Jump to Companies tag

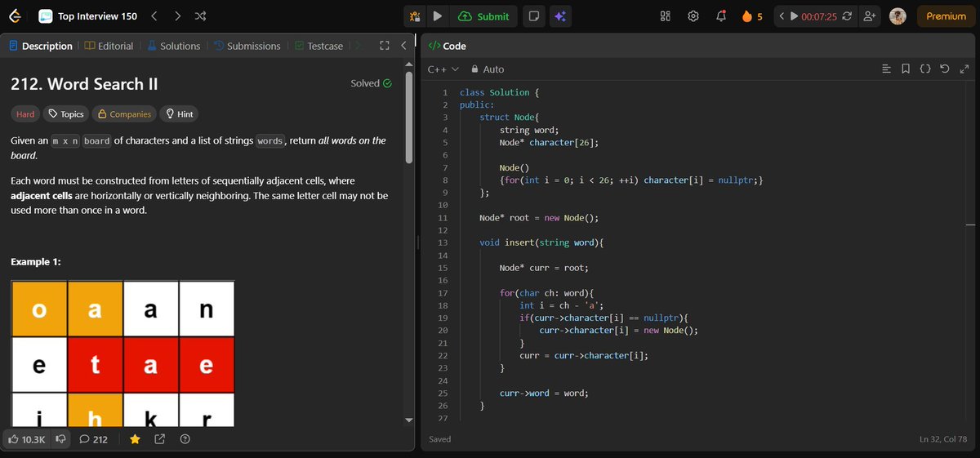(124, 114)
